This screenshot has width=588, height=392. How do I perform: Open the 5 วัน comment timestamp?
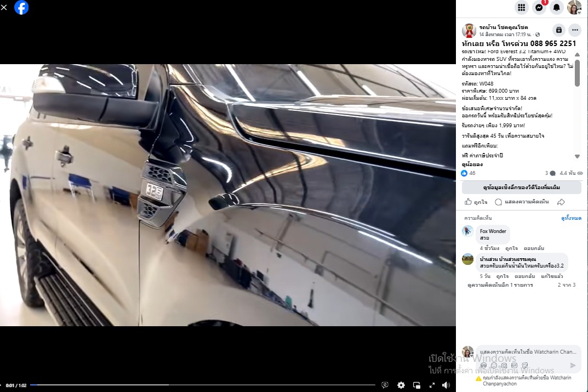(485, 276)
